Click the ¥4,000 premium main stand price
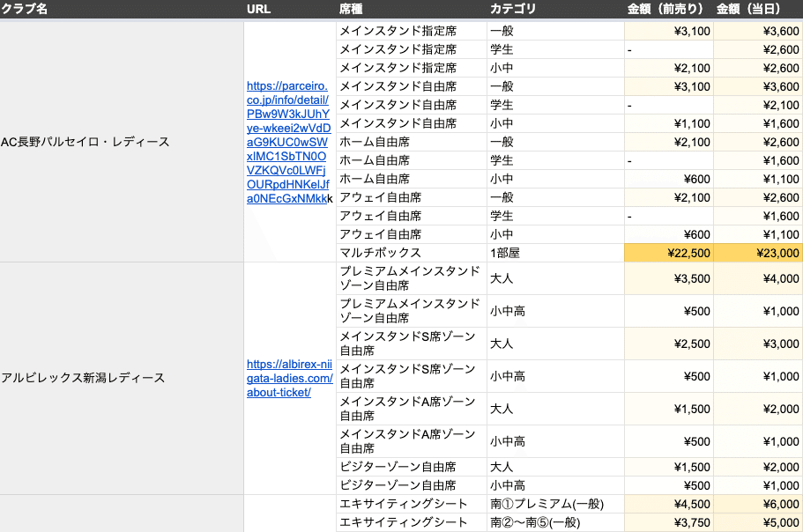This screenshot has height=532, width=803. tap(758, 279)
